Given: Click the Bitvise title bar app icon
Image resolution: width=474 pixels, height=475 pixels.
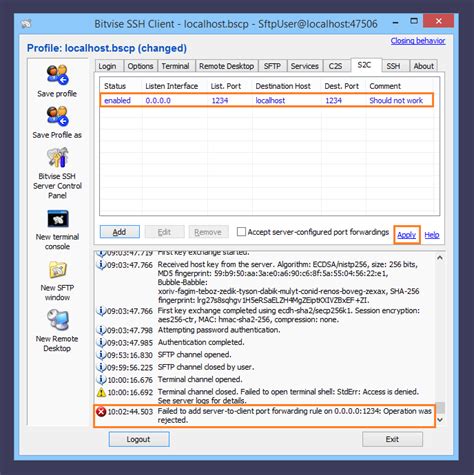Looking at the screenshot, I should click(26, 24).
